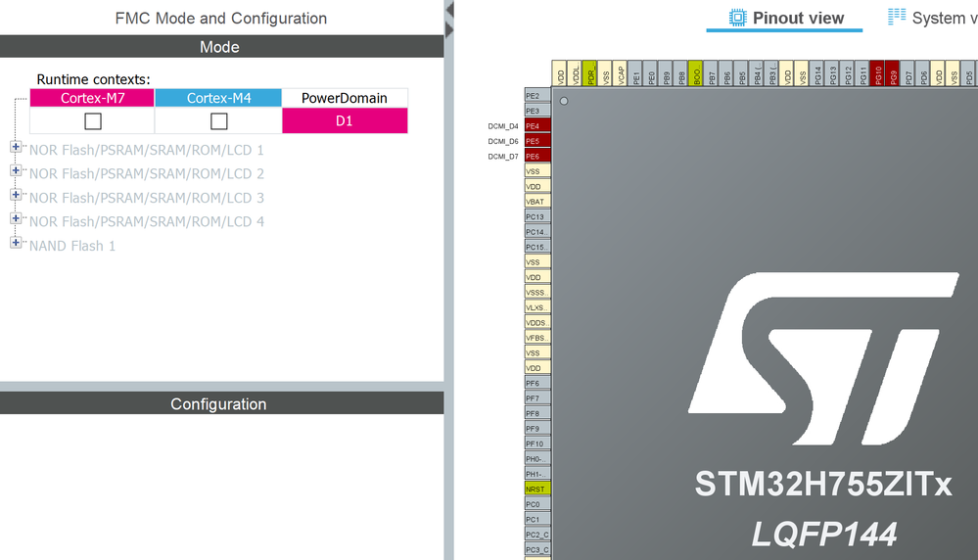This screenshot has width=978, height=560.
Task: Click the green NRST reset pin
Action: tap(537, 489)
